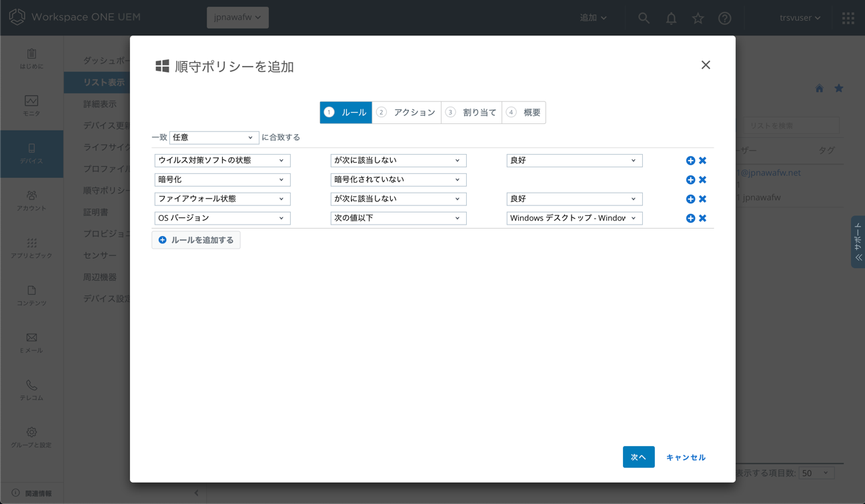
Task: Click the タグ column header
Action: tap(827, 151)
